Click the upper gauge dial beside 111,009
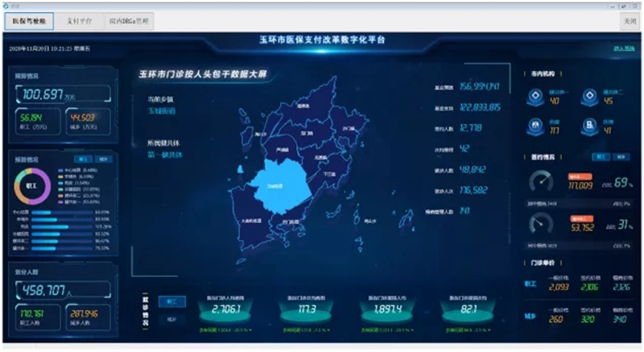This screenshot has height=352, width=644. [x=542, y=182]
